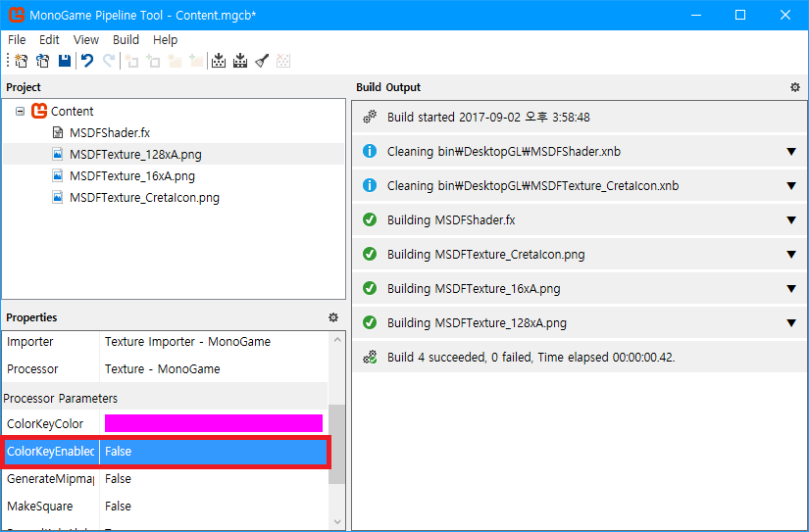809x532 pixels.
Task: Open the Importer value dropdown
Action: (214, 342)
